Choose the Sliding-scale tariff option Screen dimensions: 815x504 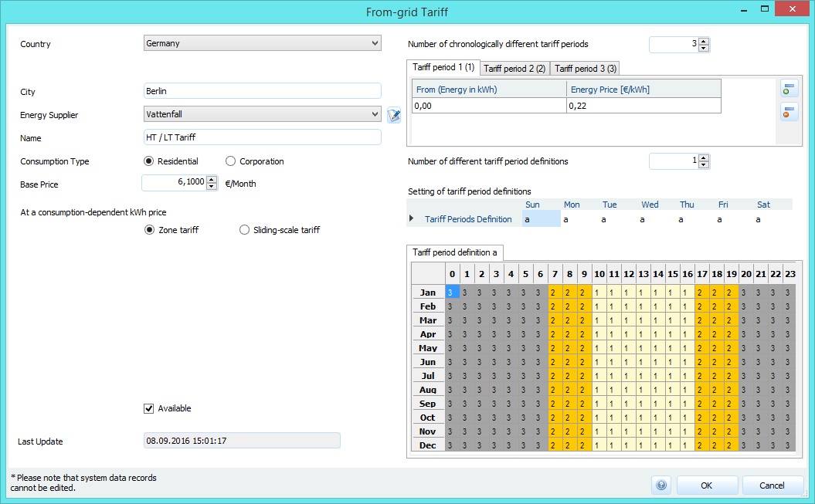click(x=245, y=230)
